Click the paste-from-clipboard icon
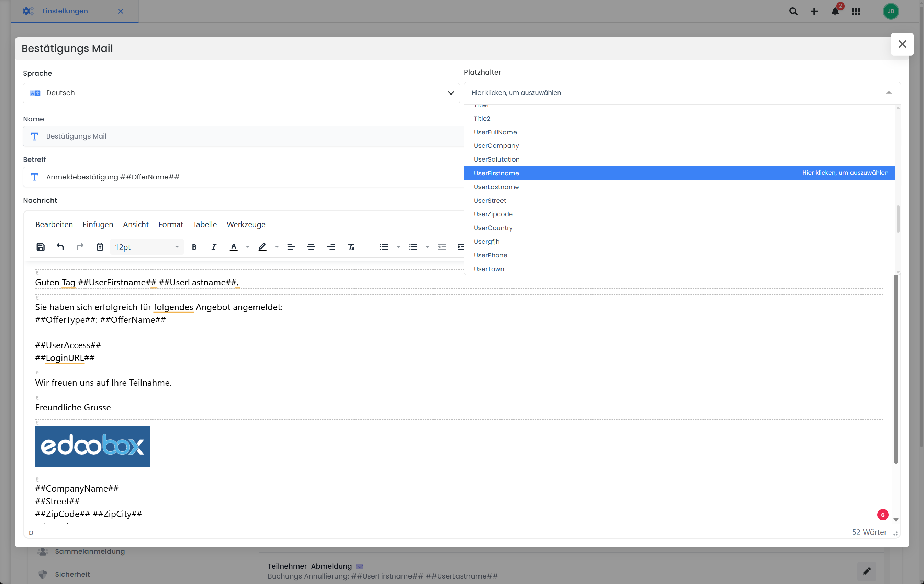 tap(100, 247)
